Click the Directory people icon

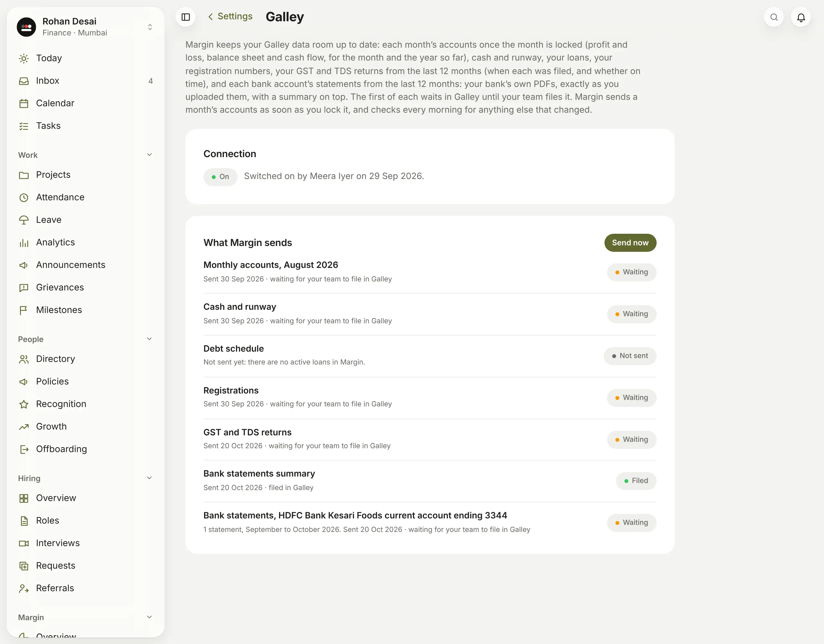coord(24,359)
